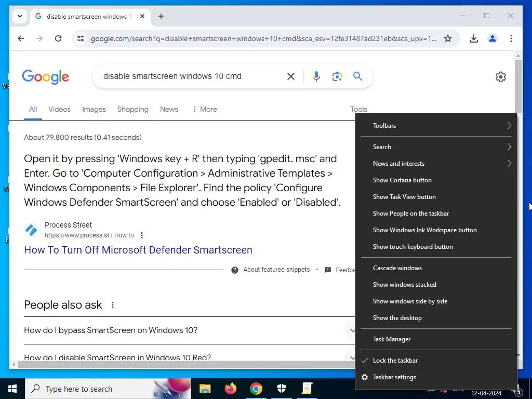Open the three-dot menu beside process.st result
Image resolution: width=532 pixels, height=399 pixels.
pos(142,235)
